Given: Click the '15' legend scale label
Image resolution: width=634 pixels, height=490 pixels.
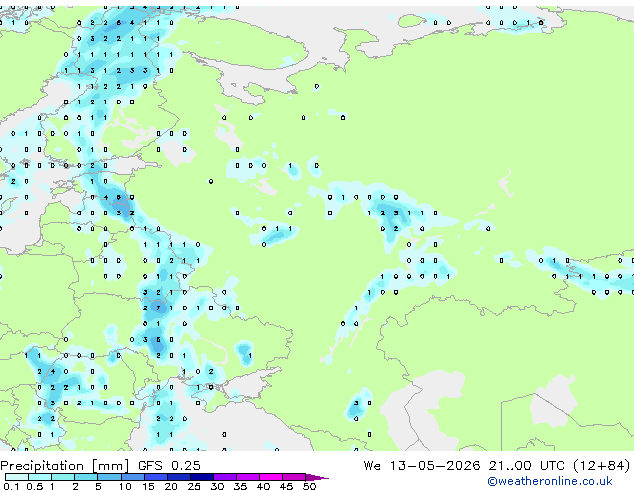Looking at the screenshot, I should coord(148,486).
